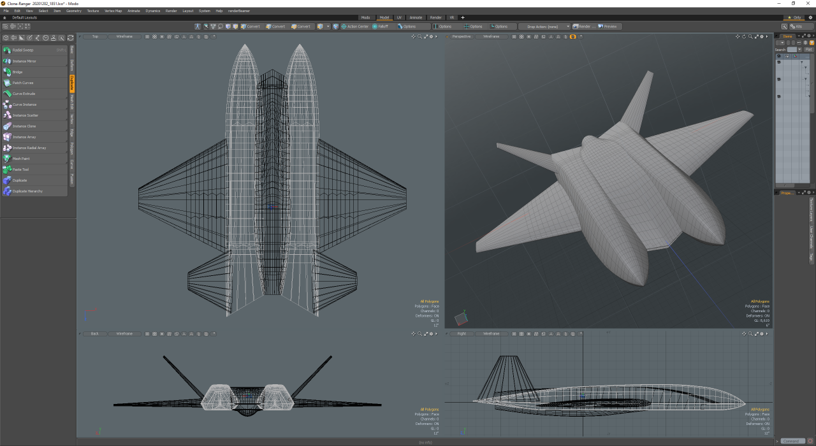
Task: Activate the Mesh Paint tool
Action: [21, 158]
